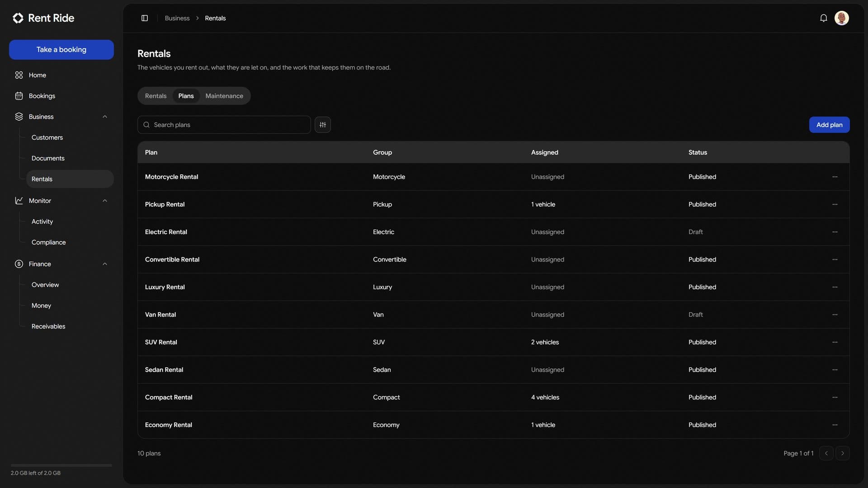Screen dimensions: 868x488
Task: Click the storage usage bar
Action: point(61,465)
